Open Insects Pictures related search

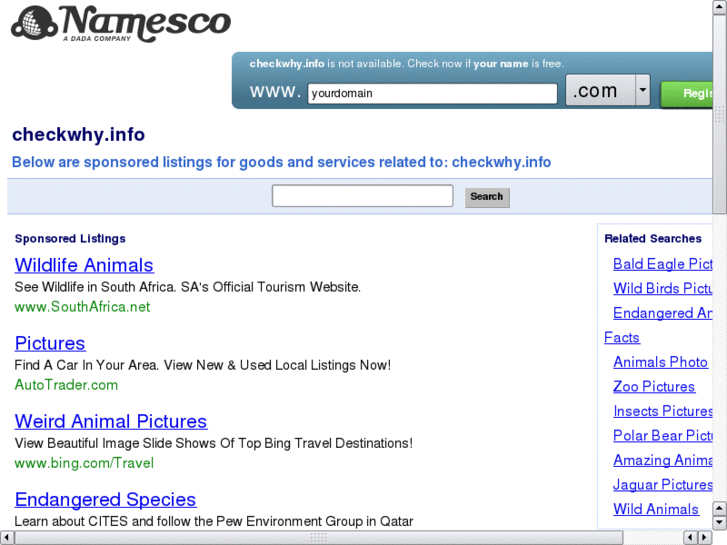(x=663, y=411)
